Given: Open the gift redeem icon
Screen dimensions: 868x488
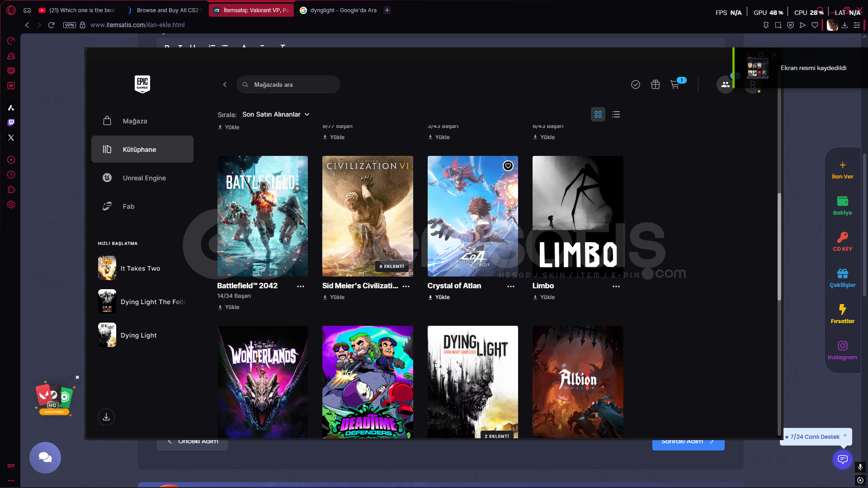Looking at the screenshot, I should pyautogui.click(x=655, y=84).
